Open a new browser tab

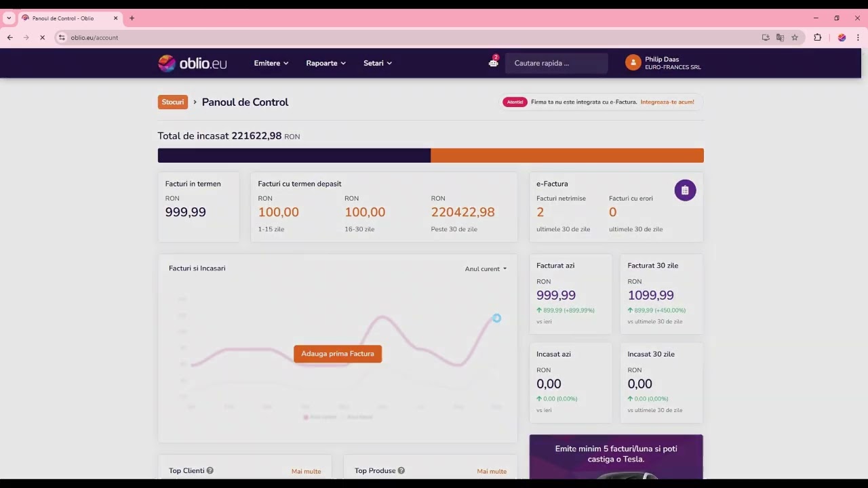(x=132, y=18)
